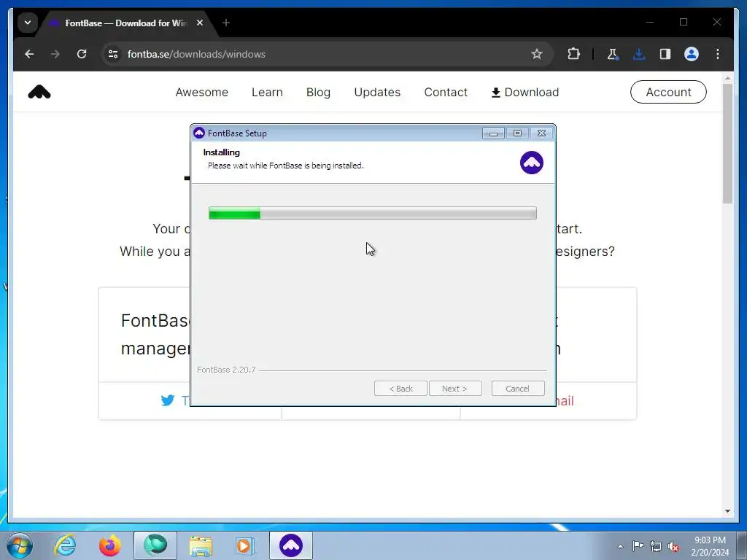Open Windows Explorer folder in taskbar

(x=201, y=545)
